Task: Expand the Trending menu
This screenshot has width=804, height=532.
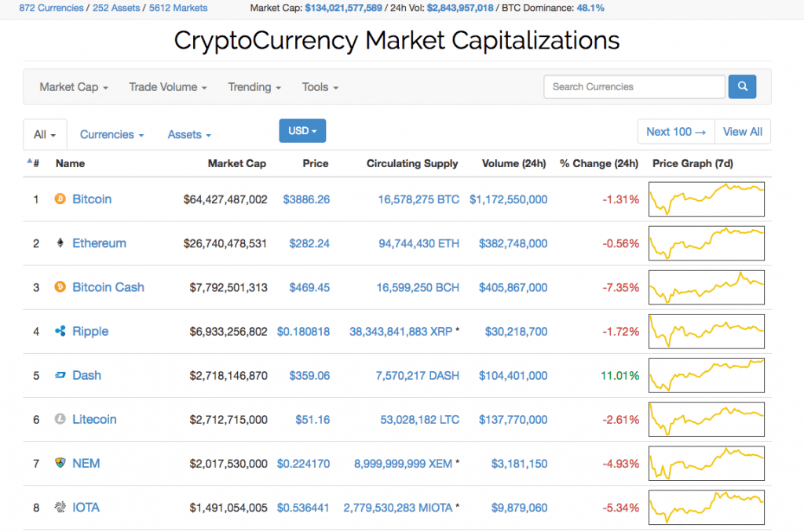Action: click(254, 87)
